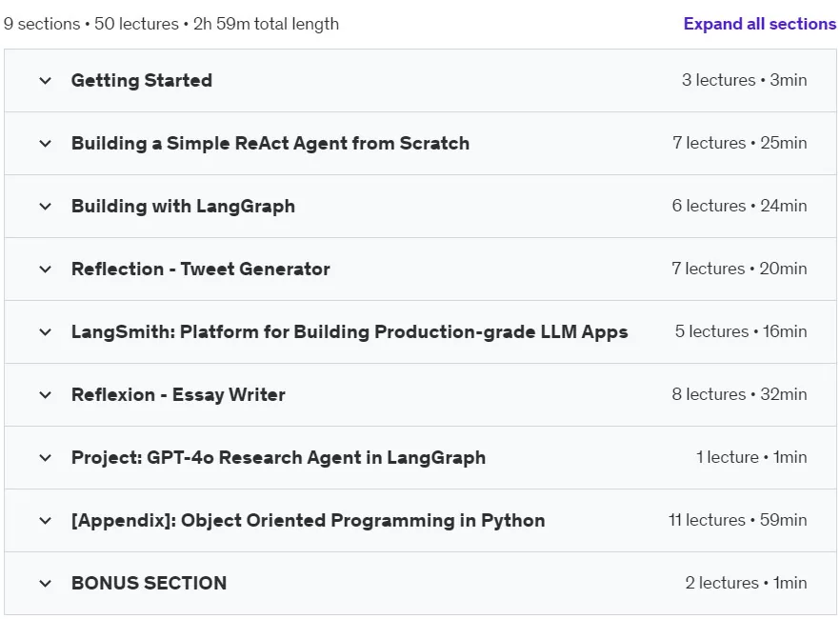Screen dimensions: 840x619
Task: Expand chevron next to Building a Simple ReAct Agent
Action: pos(46,144)
